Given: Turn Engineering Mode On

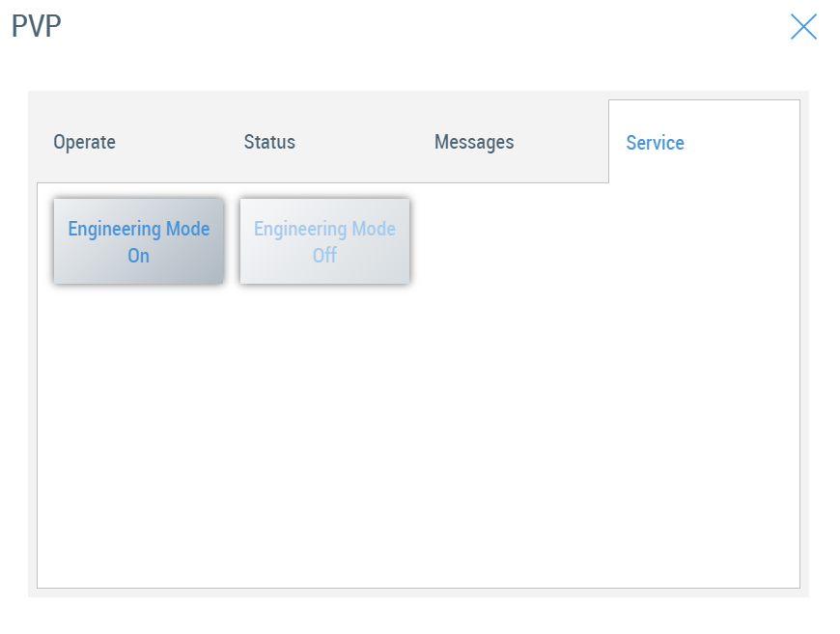Looking at the screenshot, I should (139, 242).
